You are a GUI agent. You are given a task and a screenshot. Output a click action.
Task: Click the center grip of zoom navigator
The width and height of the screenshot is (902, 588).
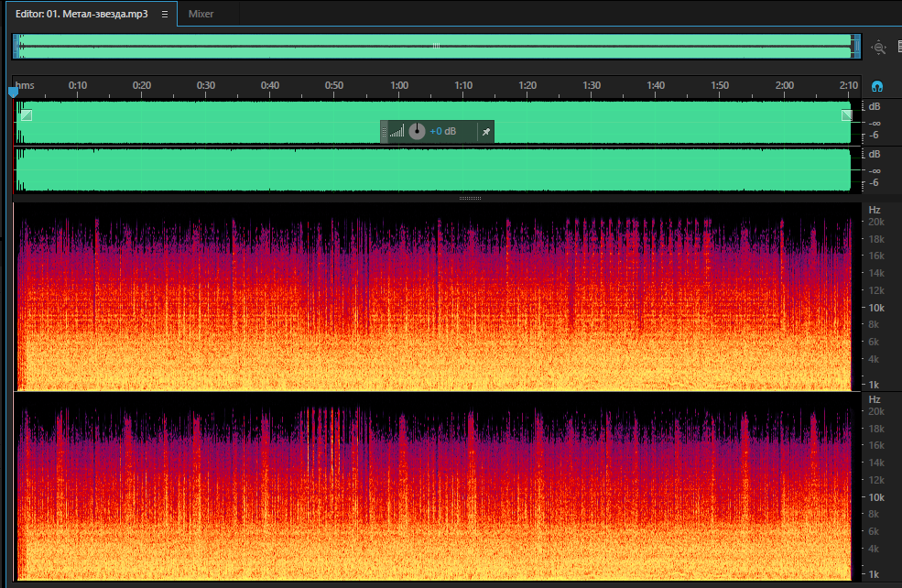click(436, 46)
